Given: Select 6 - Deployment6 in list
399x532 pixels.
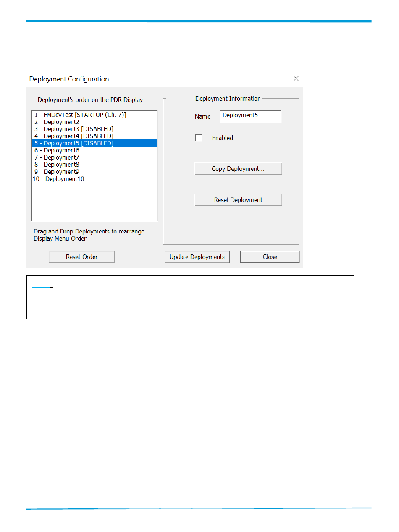Looking at the screenshot, I should [94, 150].
